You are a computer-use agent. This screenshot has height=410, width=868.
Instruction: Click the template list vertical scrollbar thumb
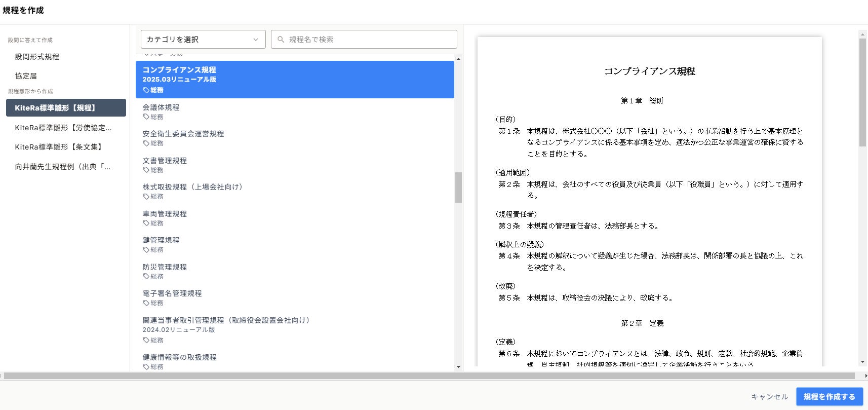tap(458, 188)
